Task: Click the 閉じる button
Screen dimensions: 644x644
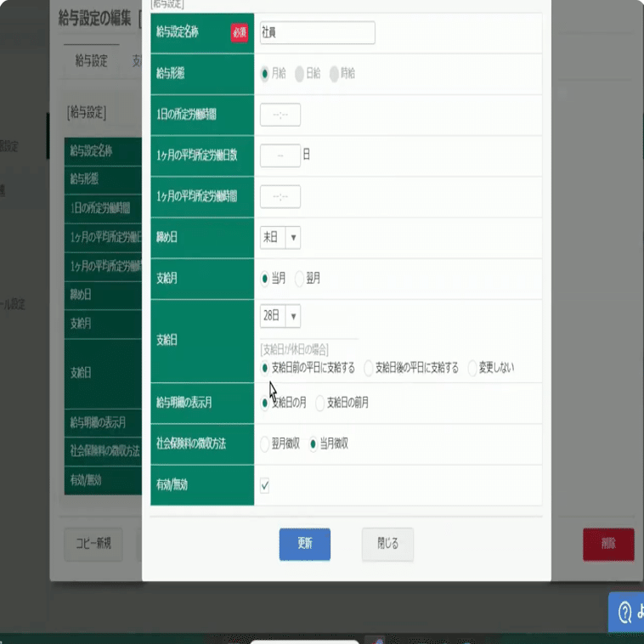Action: (x=387, y=544)
